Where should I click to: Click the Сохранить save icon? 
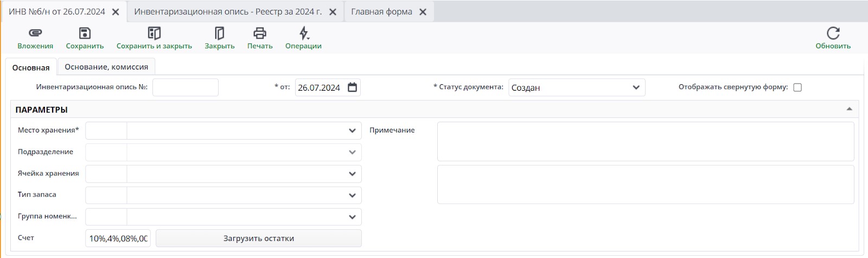tap(85, 34)
